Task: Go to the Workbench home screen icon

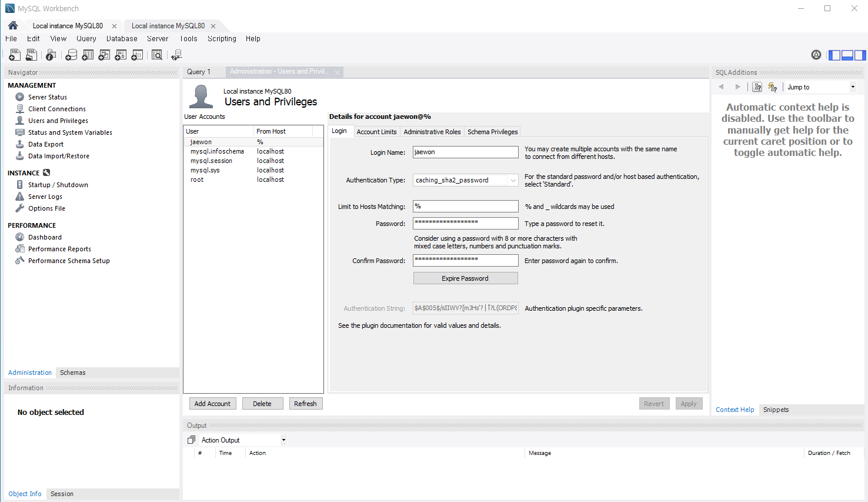Action: [13, 25]
